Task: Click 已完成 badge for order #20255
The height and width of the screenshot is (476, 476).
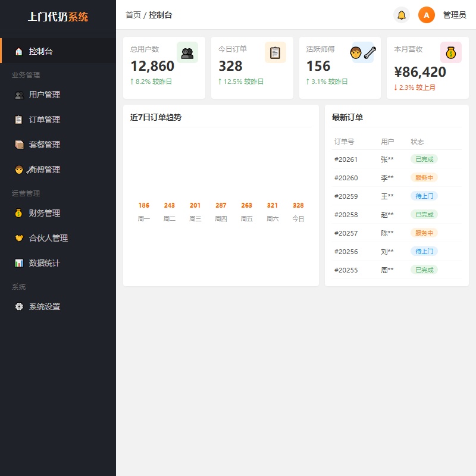Action: click(424, 270)
